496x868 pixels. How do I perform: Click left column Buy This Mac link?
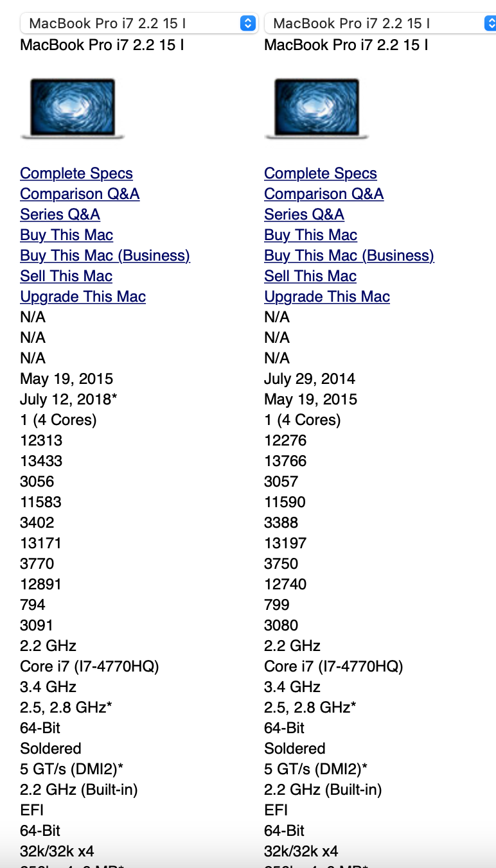click(66, 235)
